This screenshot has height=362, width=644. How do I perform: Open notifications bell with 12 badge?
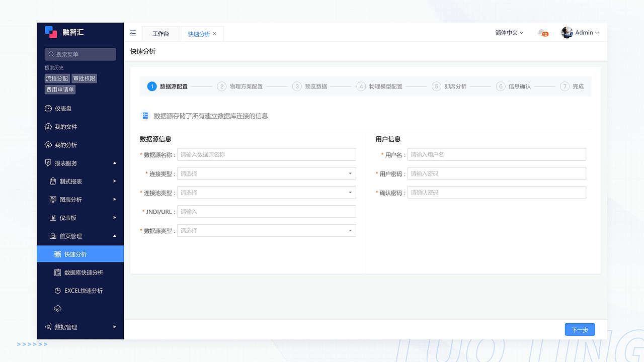(542, 33)
